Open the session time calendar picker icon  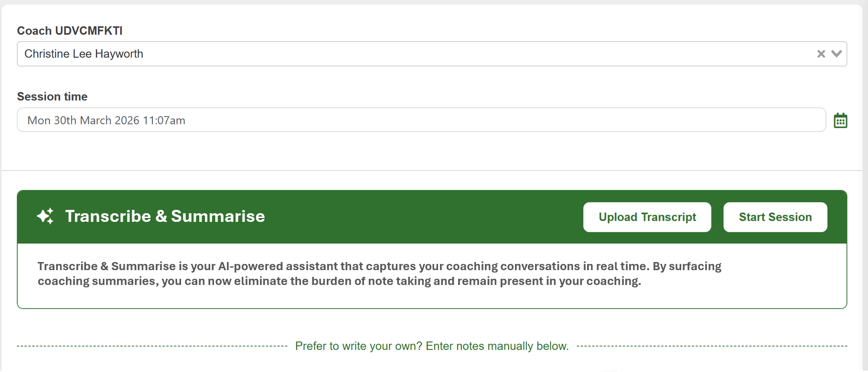click(x=840, y=120)
